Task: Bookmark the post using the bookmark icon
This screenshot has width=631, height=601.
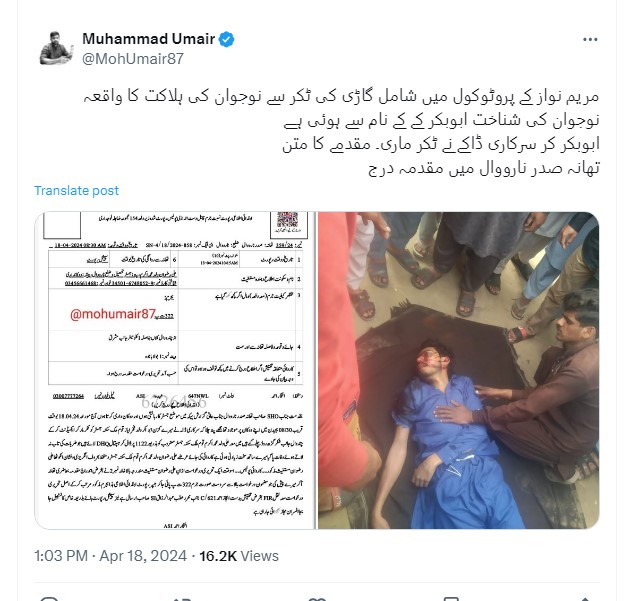Action: [451, 599]
